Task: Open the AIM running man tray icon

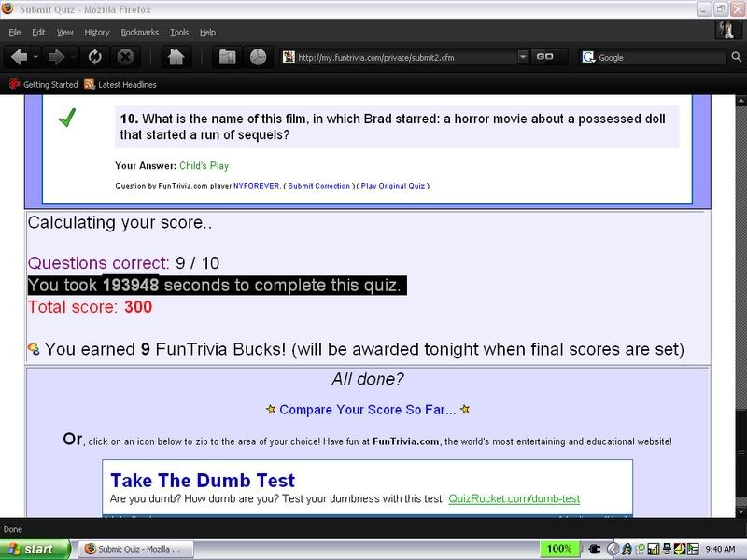Action: pyautogui.click(x=627, y=549)
